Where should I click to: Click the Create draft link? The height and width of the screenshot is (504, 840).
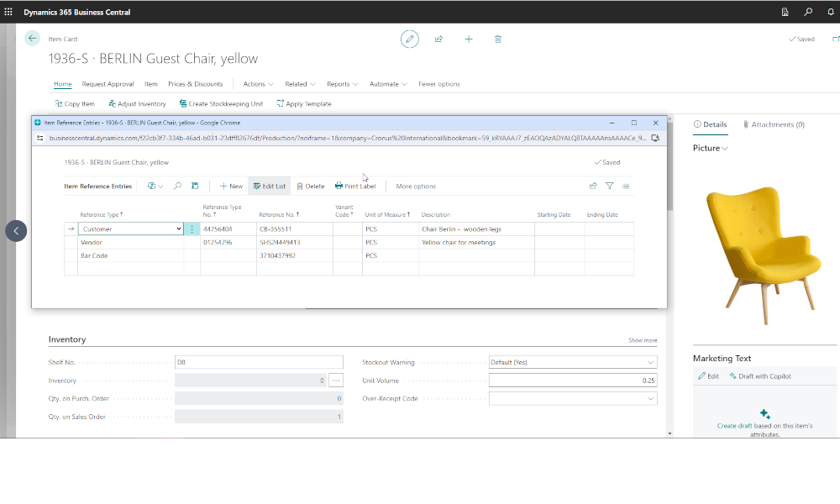point(734,426)
